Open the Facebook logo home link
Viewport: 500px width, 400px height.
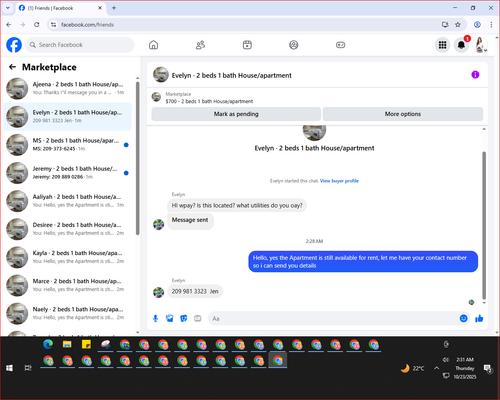14,45
